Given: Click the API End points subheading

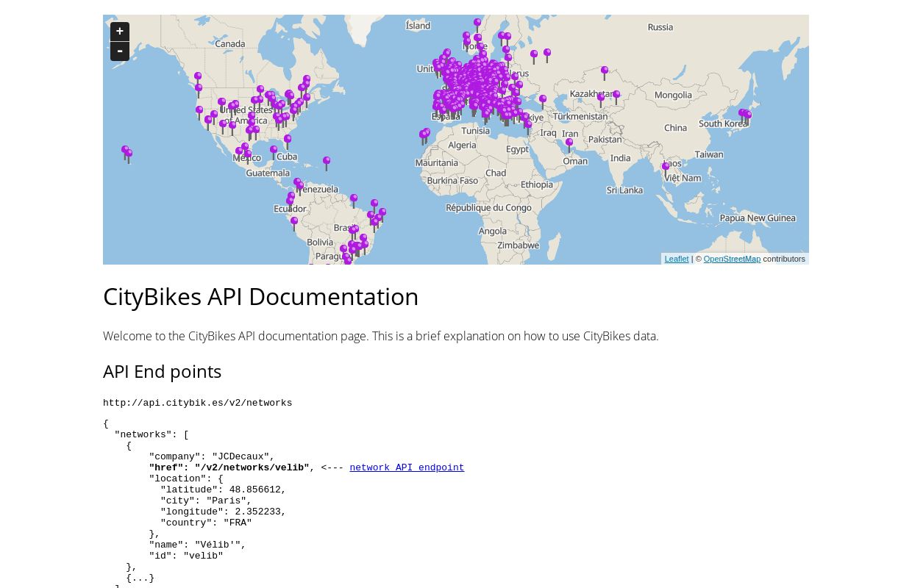Looking at the screenshot, I should [162, 371].
